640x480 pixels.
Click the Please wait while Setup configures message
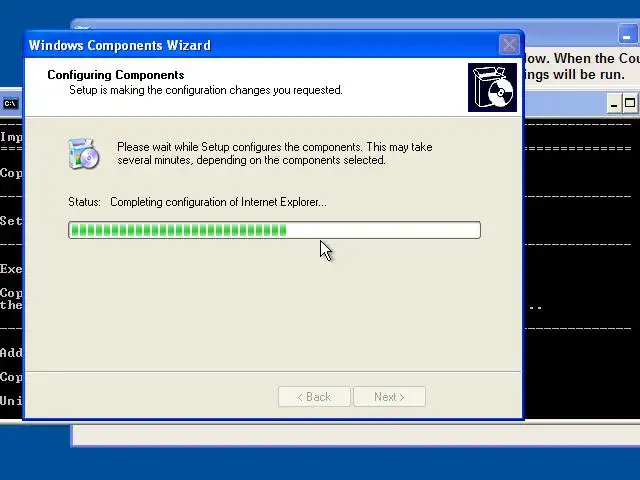[275, 153]
